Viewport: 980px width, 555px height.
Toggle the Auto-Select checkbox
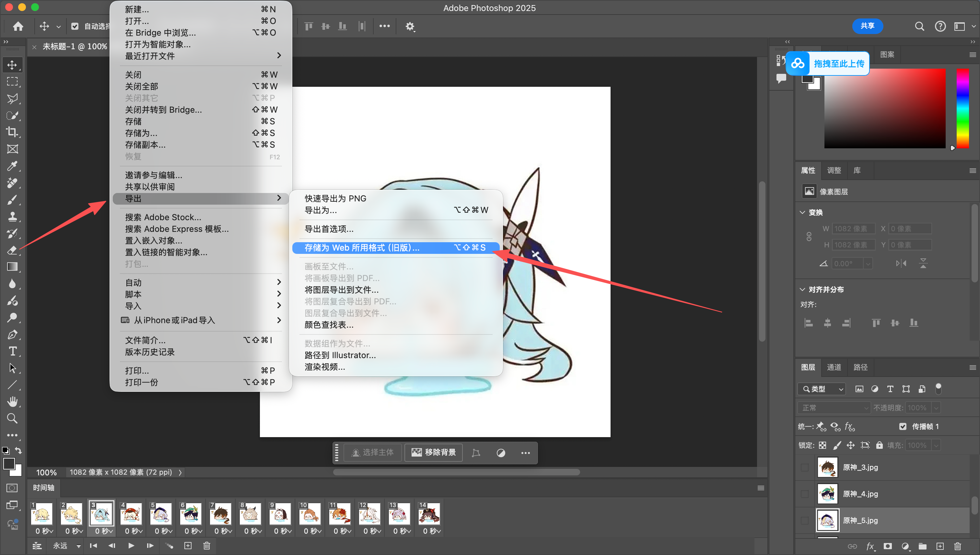(75, 26)
